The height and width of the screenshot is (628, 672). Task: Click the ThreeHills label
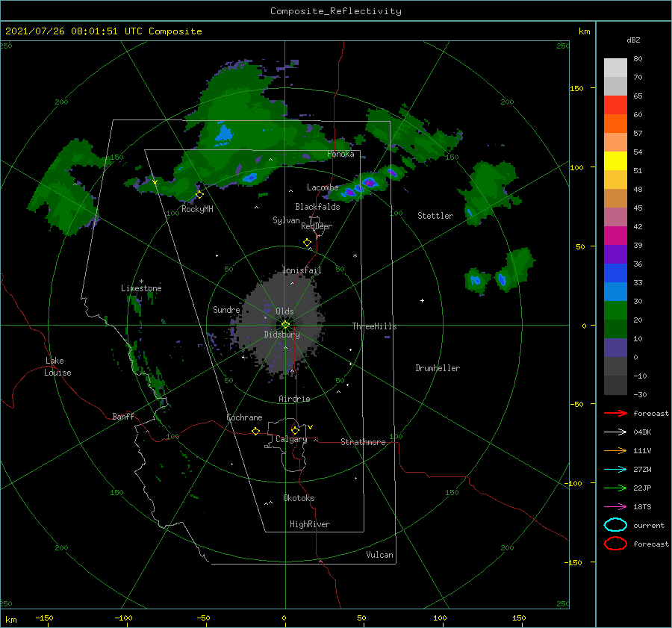point(375,326)
